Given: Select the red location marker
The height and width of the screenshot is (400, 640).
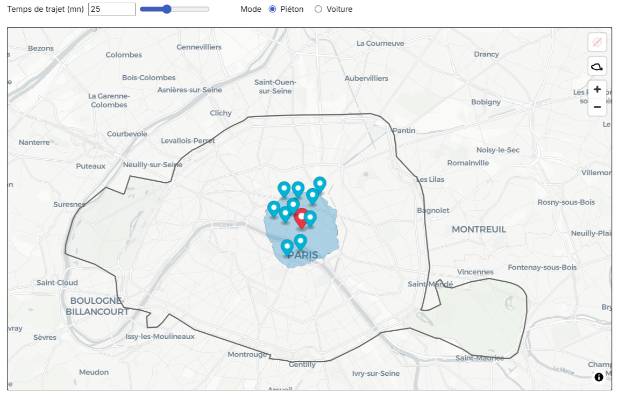Looking at the screenshot, I should pos(300,217).
